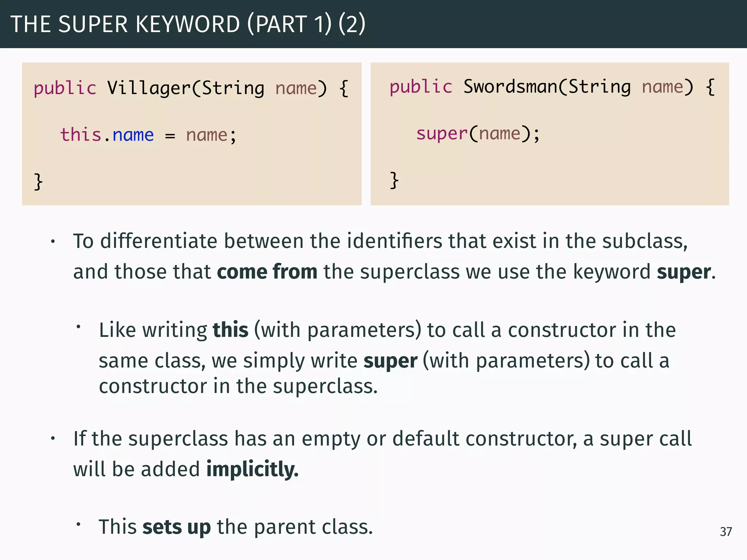Click the Swordsman constructor signature line
Viewport: 747px width, 560px height.
coord(552,87)
